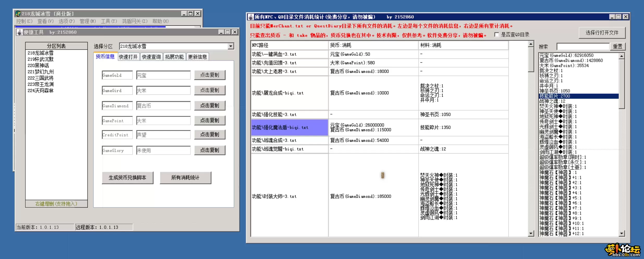Click totals list scrollbar up arrow
Image resolution: width=644 pixels, height=259 pixels.
(x=622, y=56)
